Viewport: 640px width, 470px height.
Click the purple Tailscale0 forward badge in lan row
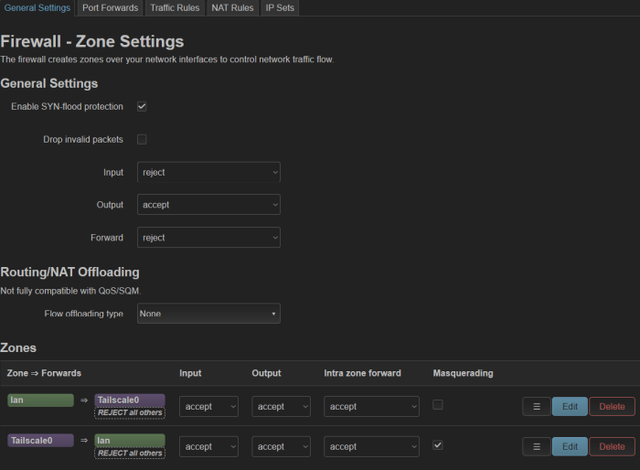click(130, 400)
